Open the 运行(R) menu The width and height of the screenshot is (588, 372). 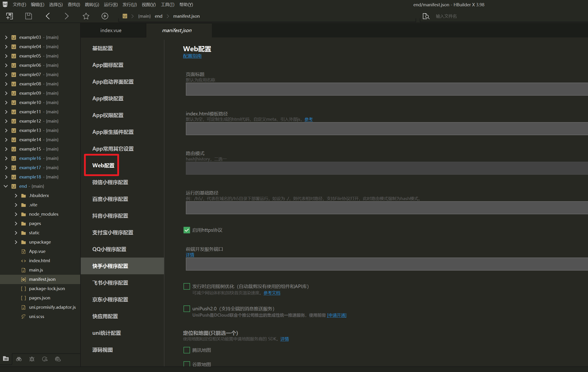coord(111,4)
